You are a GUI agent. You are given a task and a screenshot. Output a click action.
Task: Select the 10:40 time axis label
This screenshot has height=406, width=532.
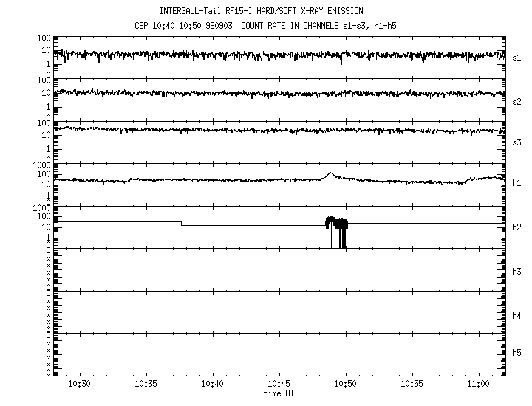click(x=212, y=384)
